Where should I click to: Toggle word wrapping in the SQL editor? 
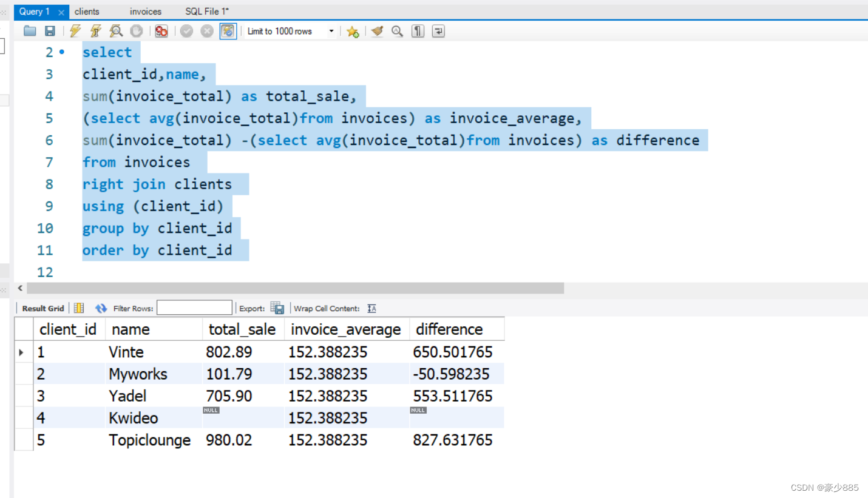pos(438,31)
